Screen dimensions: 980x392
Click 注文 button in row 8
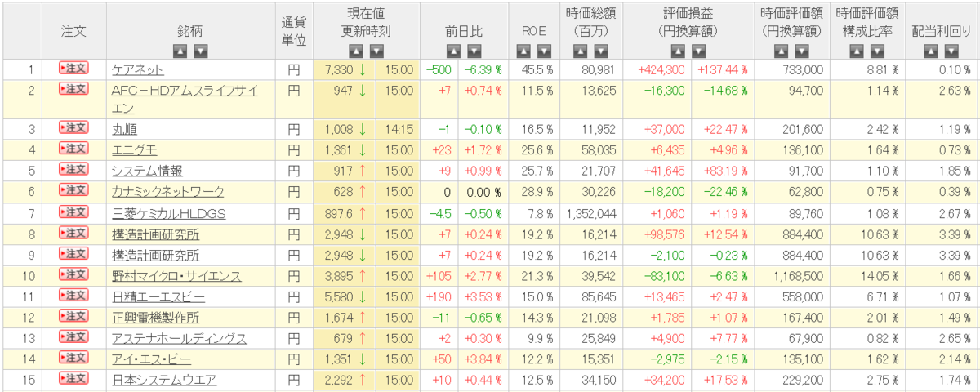click(73, 233)
